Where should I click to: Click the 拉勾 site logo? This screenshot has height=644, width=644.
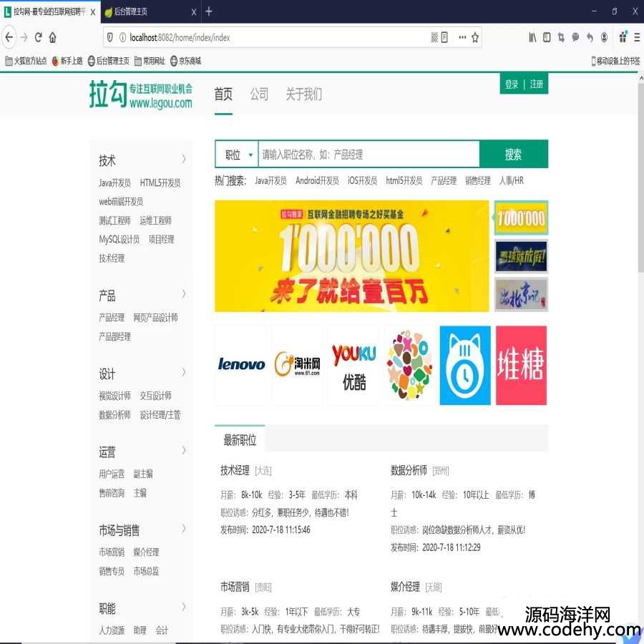(141, 94)
